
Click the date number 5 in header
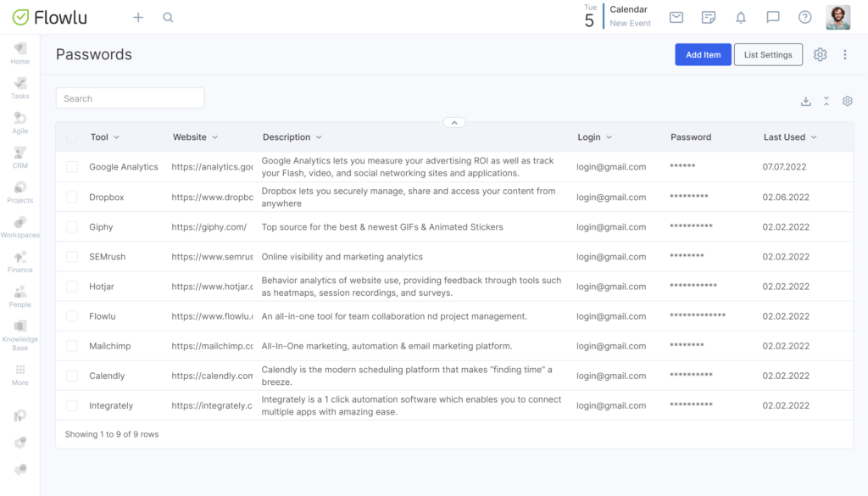589,21
